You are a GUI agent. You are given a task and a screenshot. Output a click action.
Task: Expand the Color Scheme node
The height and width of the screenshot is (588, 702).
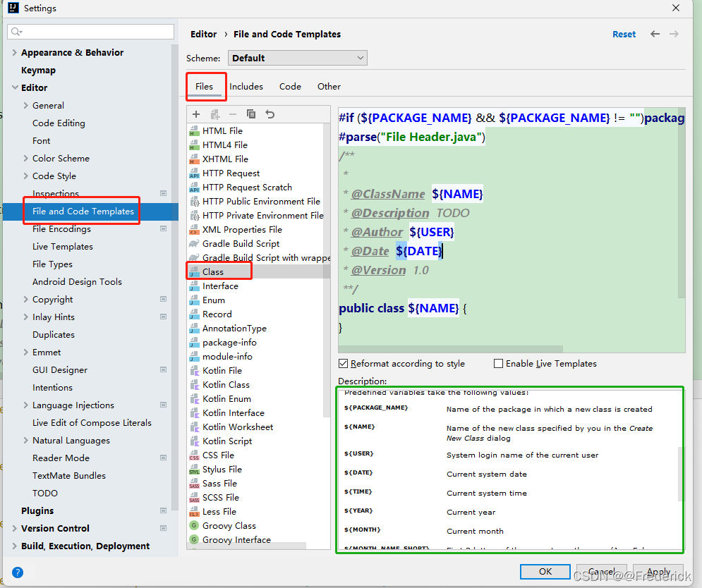pos(25,158)
